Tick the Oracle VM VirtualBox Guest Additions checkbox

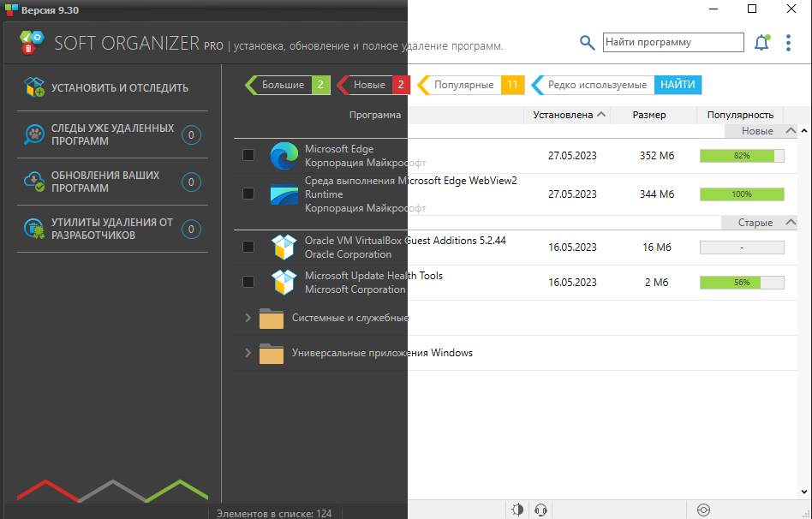248,248
